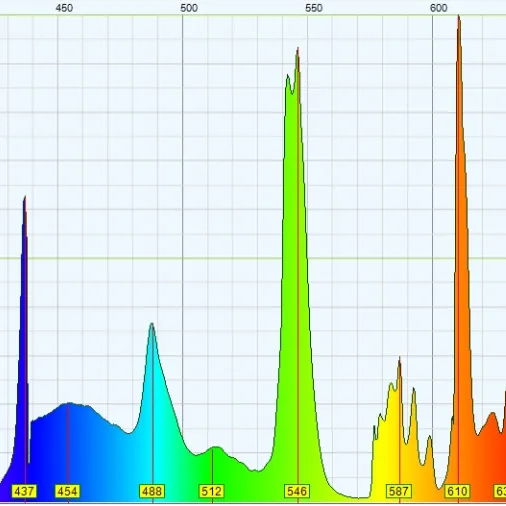This screenshot has width=506, height=506.
Task: Click the 546 peak wavelength label
Action: point(297,491)
